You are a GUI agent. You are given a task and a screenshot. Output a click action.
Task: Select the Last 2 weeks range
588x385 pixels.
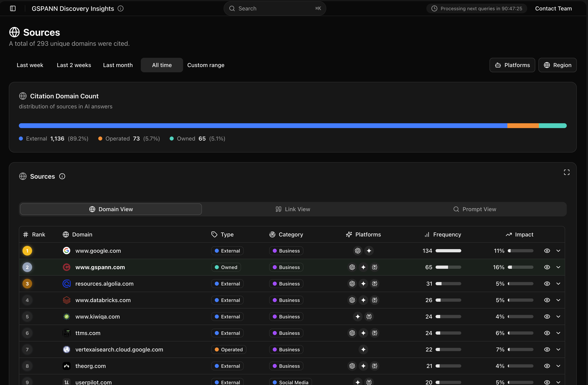[74, 65]
